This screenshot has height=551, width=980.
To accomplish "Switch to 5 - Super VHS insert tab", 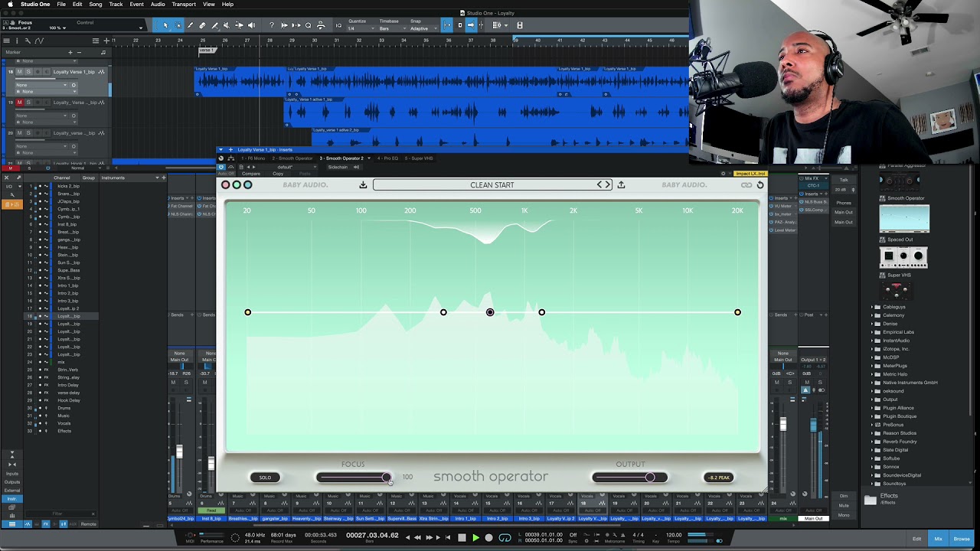I will (419, 158).
